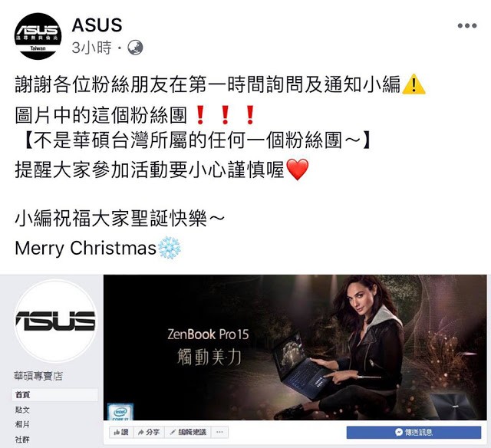Click the 讚 like button on page
The width and height of the screenshot is (491, 448).
coord(121,433)
